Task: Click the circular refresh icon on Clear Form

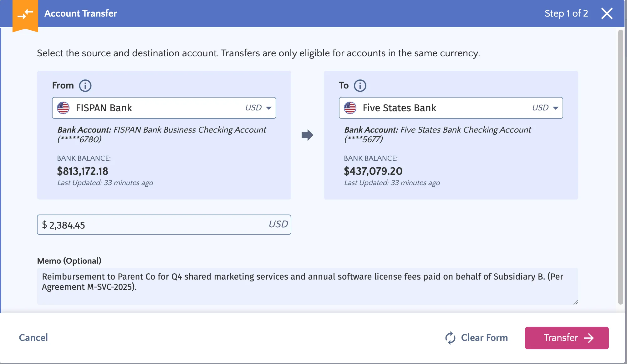Action: tap(450, 338)
